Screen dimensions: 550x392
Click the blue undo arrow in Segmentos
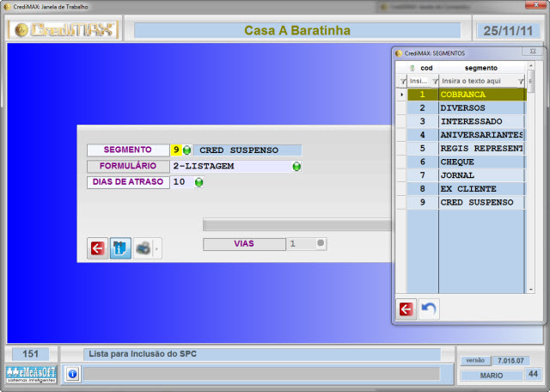(428, 309)
